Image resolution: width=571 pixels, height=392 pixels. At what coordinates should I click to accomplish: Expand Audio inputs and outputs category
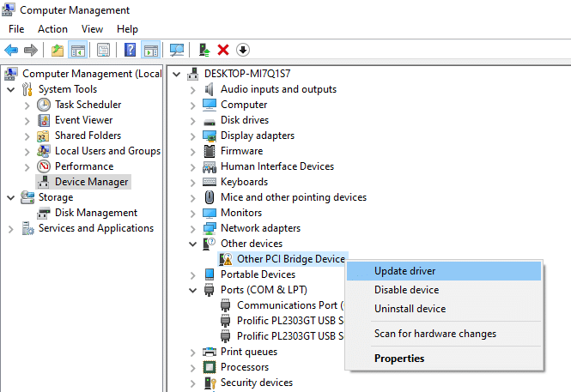(193, 90)
